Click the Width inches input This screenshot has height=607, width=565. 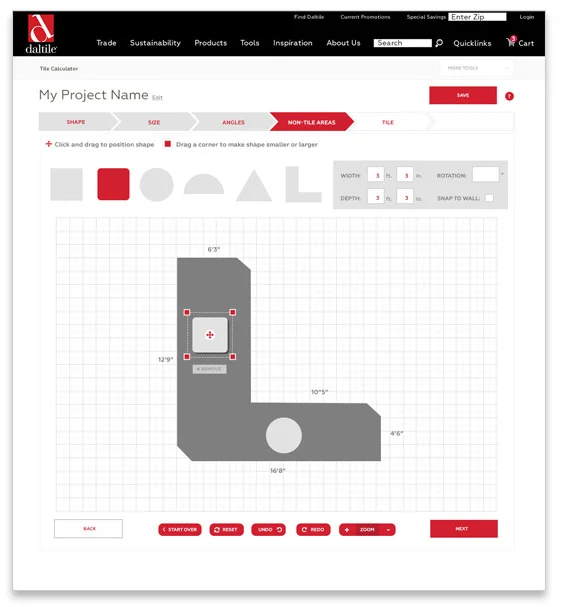(x=405, y=175)
